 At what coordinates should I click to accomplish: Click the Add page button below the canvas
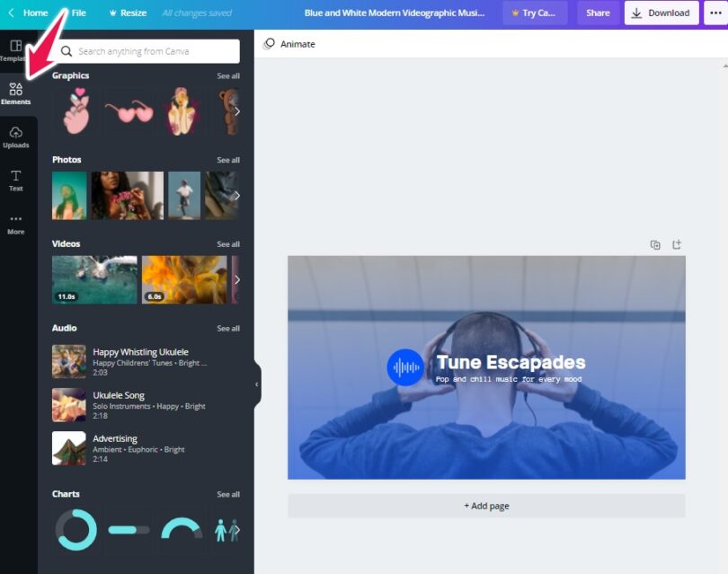click(486, 506)
